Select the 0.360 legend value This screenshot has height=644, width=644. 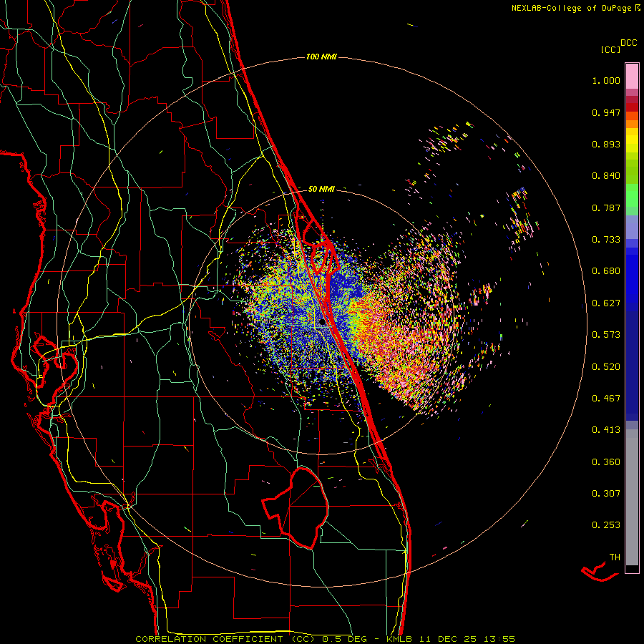pyautogui.click(x=606, y=462)
